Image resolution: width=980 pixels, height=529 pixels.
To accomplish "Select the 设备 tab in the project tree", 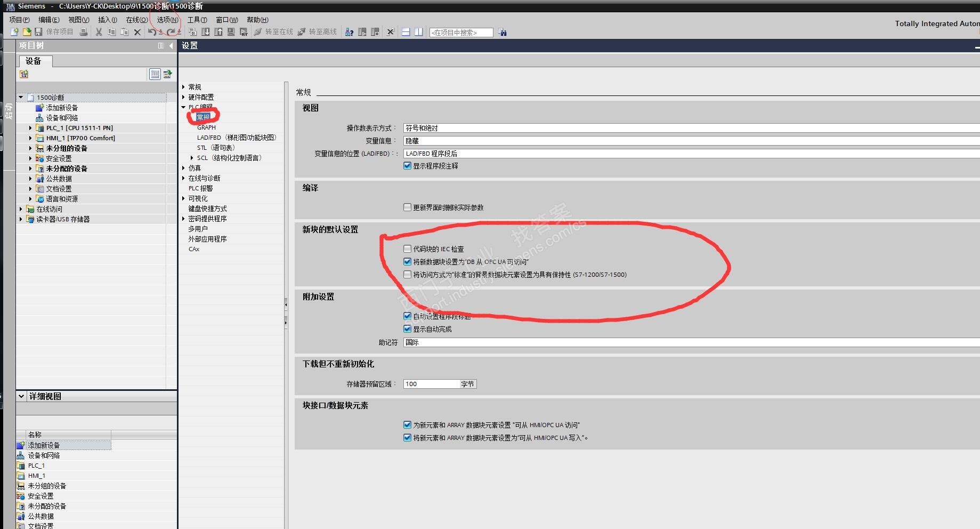I will click(36, 61).
